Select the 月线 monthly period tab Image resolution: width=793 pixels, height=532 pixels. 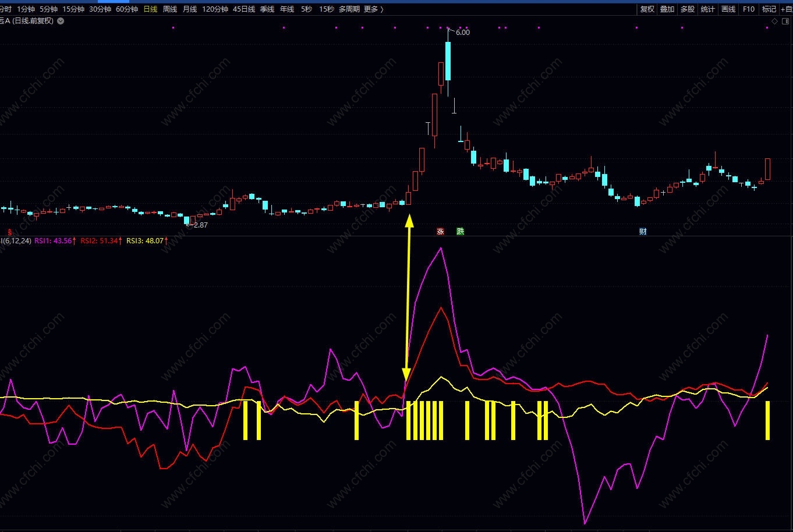click(x=190, y=9)
